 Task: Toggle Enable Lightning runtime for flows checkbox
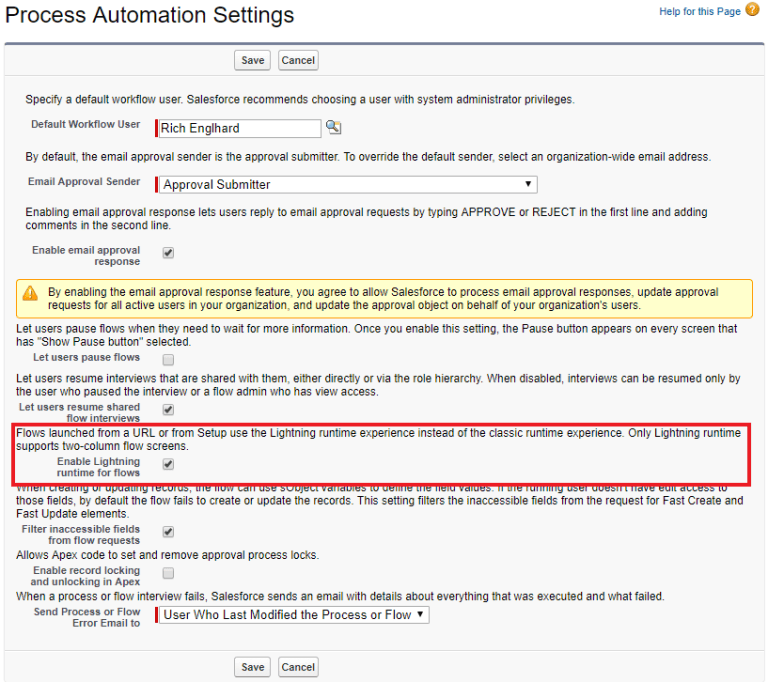tap(168, 464)
